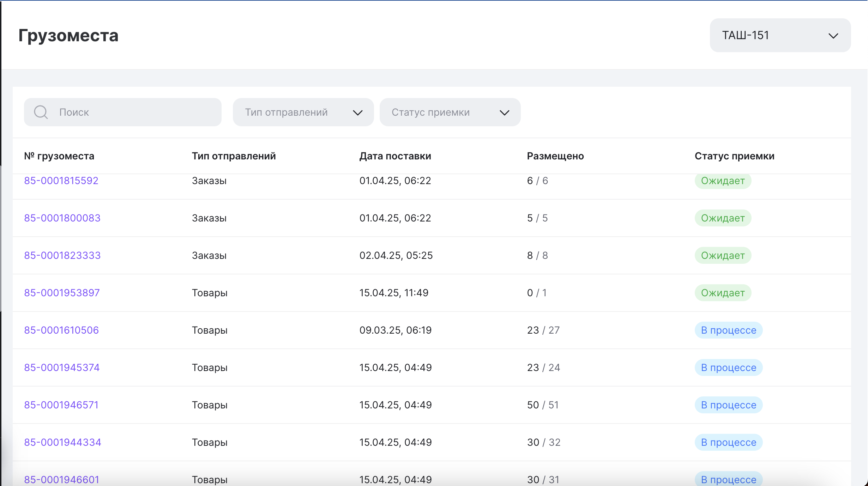Click the Поиск search field
The height and width of the screenshot is (486, 868).
(x=134, y=112)
